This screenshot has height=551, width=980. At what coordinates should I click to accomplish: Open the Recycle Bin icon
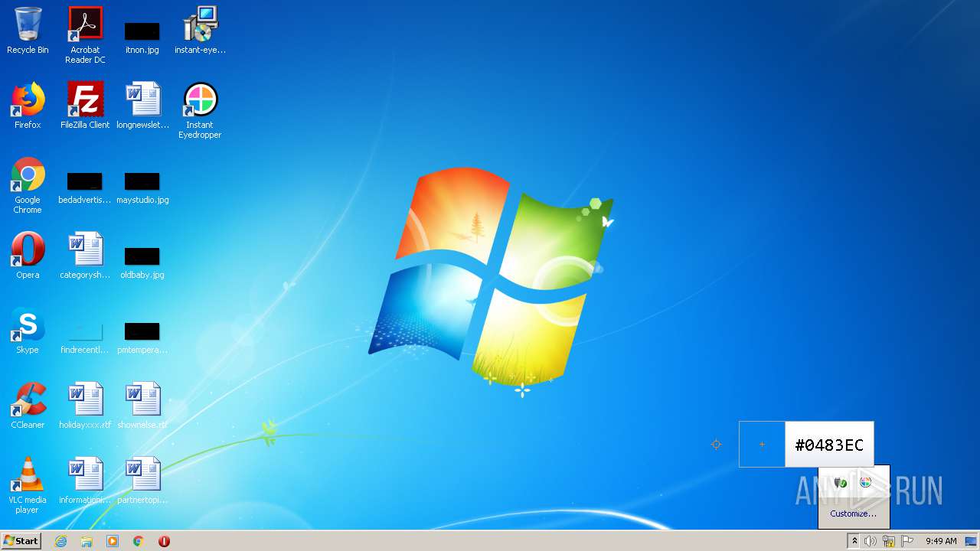pos(28,31)
